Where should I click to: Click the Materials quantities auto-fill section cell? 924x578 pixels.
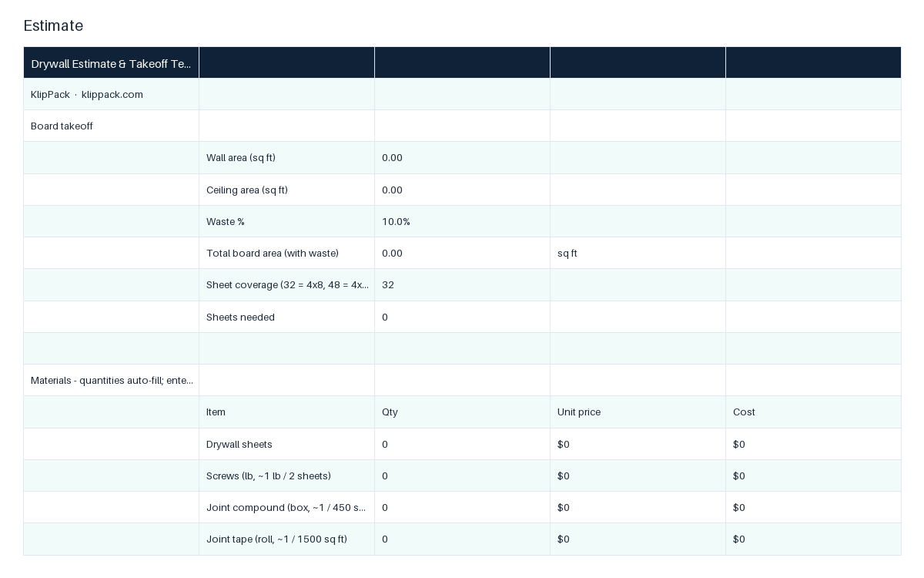coord(112,380)
